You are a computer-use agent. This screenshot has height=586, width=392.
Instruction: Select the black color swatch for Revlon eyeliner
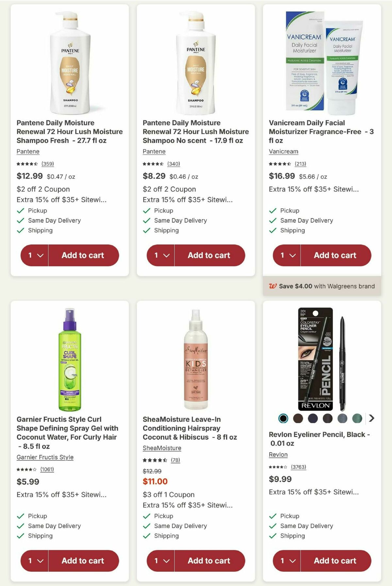[x=283, y=418]
